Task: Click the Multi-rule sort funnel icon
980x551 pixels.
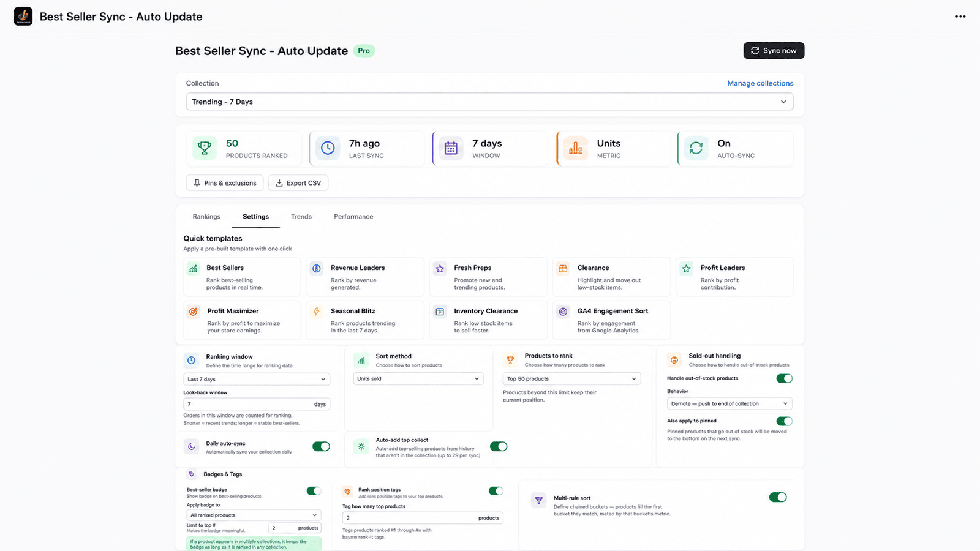Action: coord(539,500)
